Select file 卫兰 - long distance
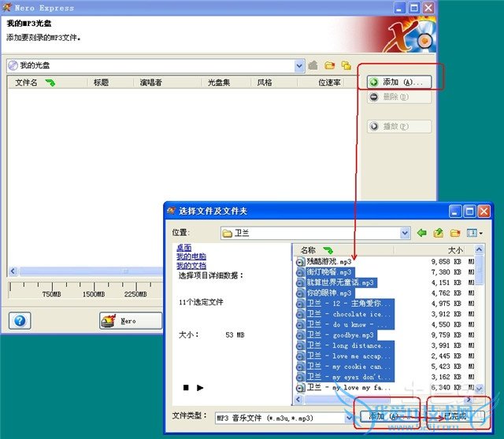Image resolution: width=504 pixels, height=439 pixels. pos(349,345)
